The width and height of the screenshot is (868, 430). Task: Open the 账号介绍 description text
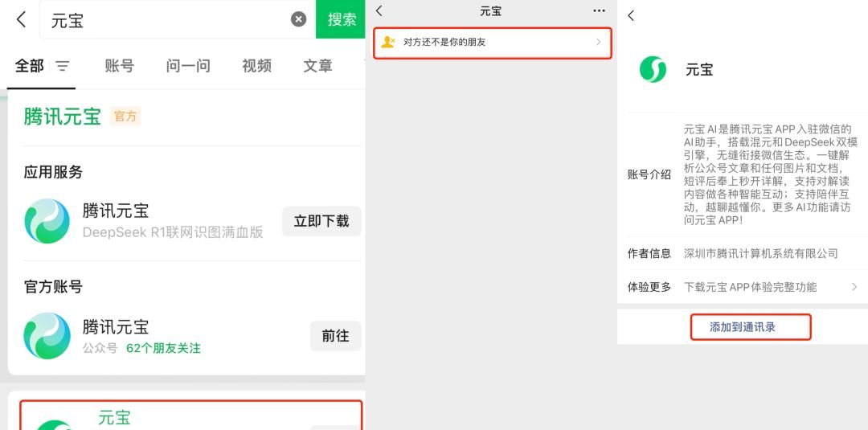pos(771,174)
